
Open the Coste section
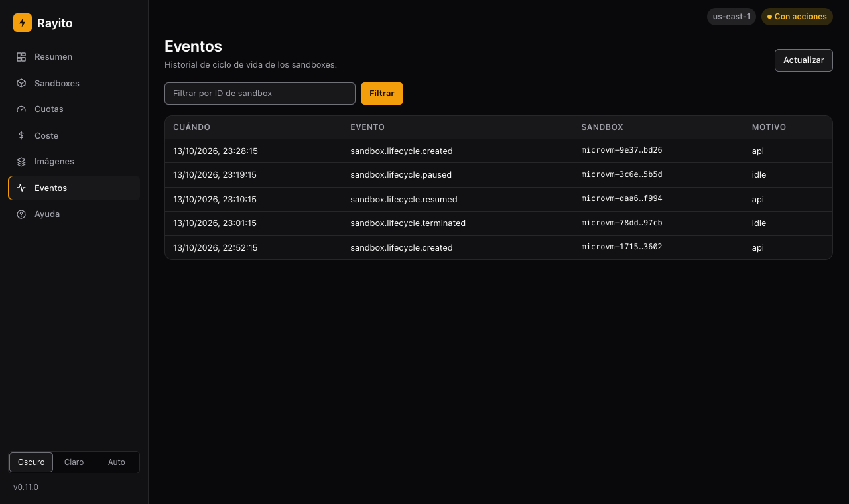tap(74, 136)
